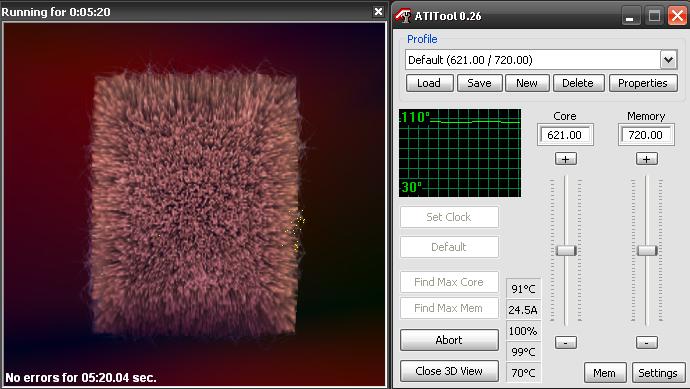The height and width of the screenshot is (389, 690).
Task: Click the Set Clock button
Action: click(x=449, y=217)
